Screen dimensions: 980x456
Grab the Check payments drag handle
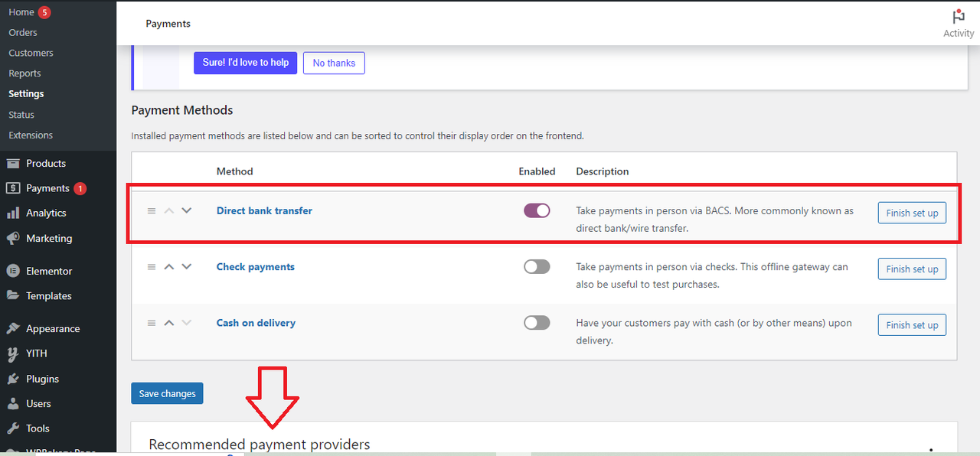[152, 267]
